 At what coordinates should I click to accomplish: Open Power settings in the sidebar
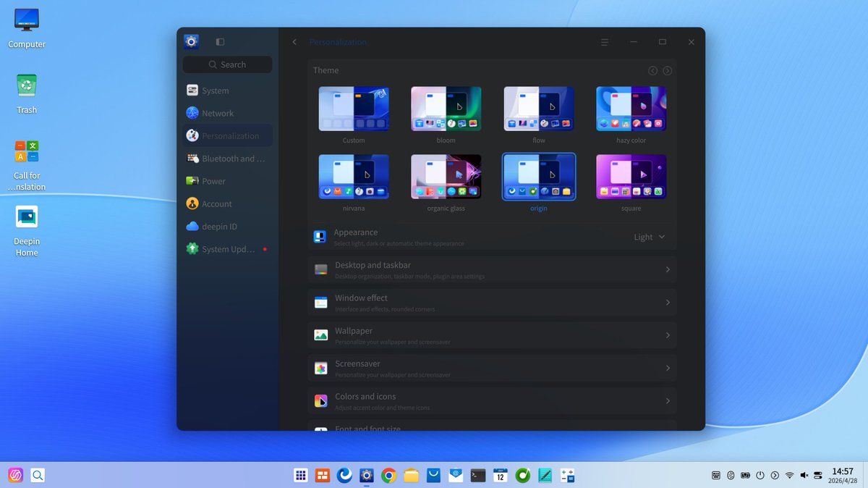tap(227, 181)
